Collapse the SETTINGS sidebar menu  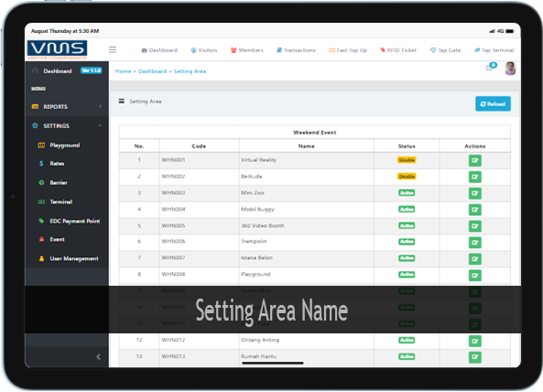[67, 125]
